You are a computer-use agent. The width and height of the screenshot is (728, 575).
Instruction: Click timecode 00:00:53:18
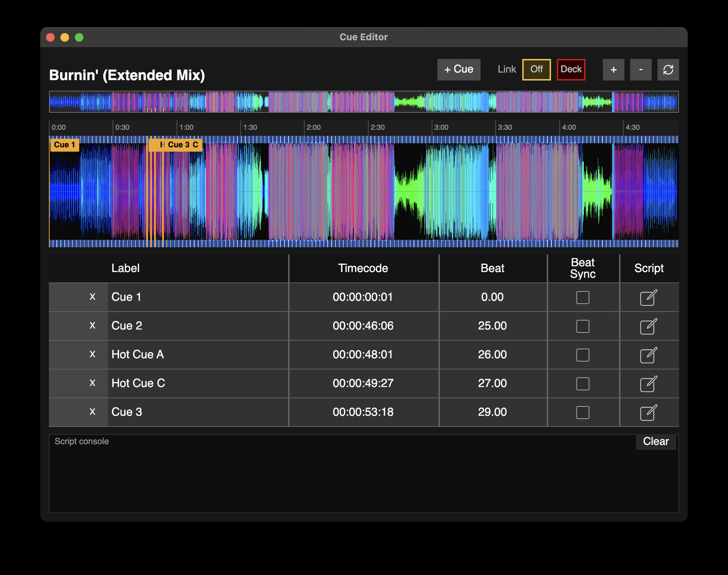point(363,412)
